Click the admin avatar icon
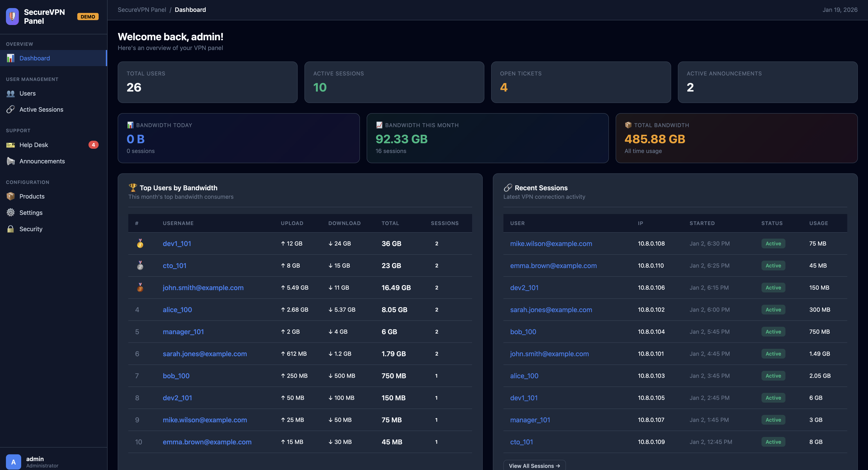This screenshot has height=470, width=868. 13,462
